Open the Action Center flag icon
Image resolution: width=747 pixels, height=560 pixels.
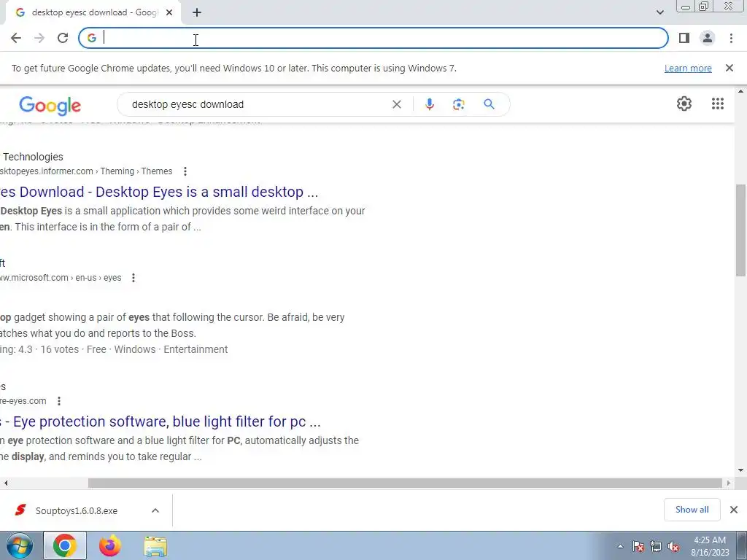click(x=638, y=547)
